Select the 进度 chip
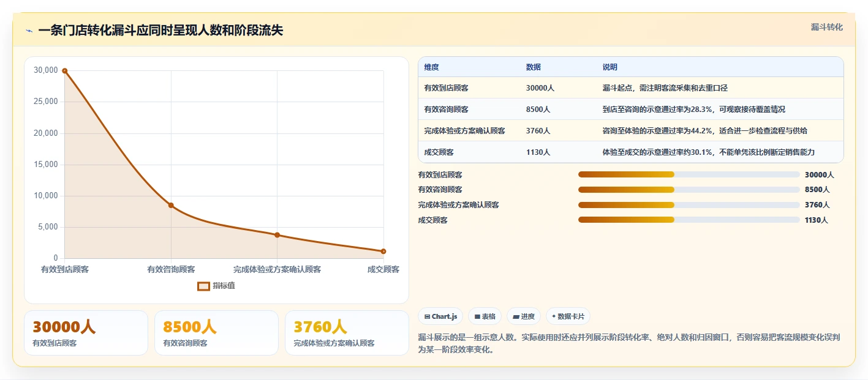 coord(524,316)
